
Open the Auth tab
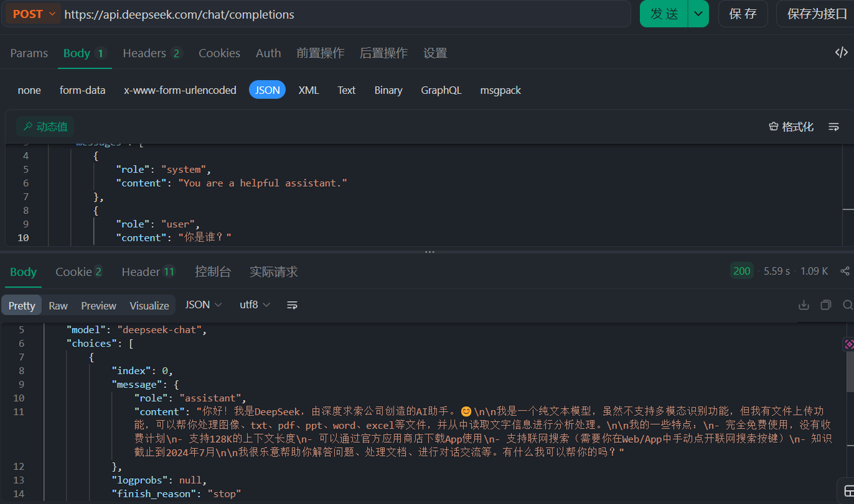pyautogui.click(x=268, y=53)
